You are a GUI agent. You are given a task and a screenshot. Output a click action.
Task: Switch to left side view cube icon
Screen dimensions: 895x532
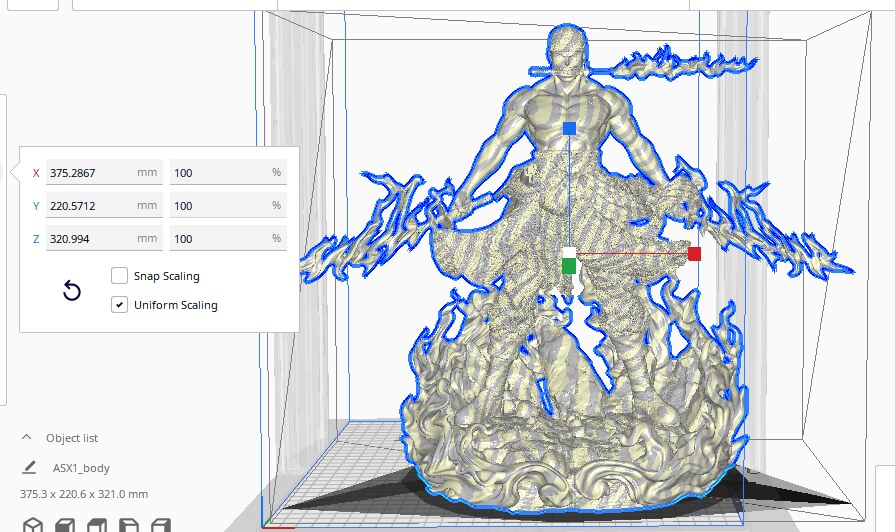pyautogui.click(x=129, y=525)
